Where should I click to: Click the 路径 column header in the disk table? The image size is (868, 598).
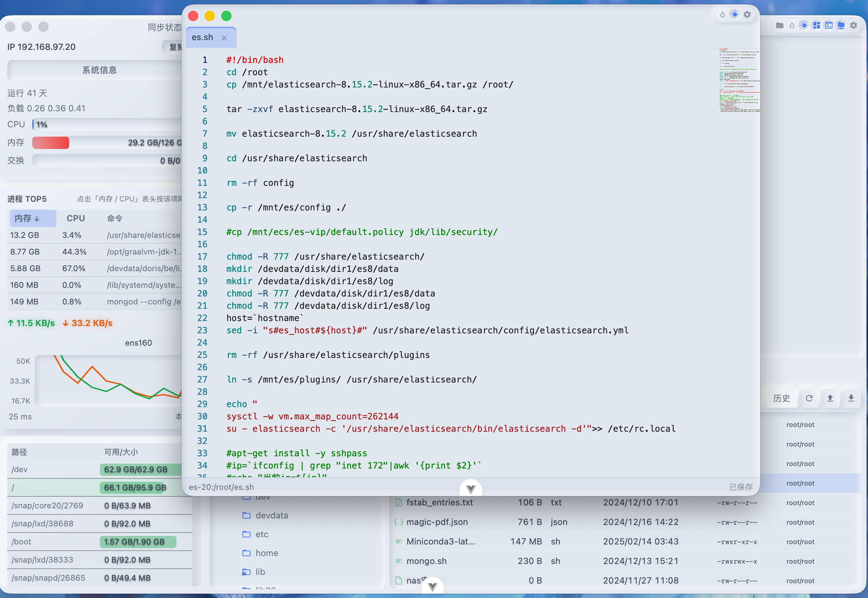pos(20,452)
